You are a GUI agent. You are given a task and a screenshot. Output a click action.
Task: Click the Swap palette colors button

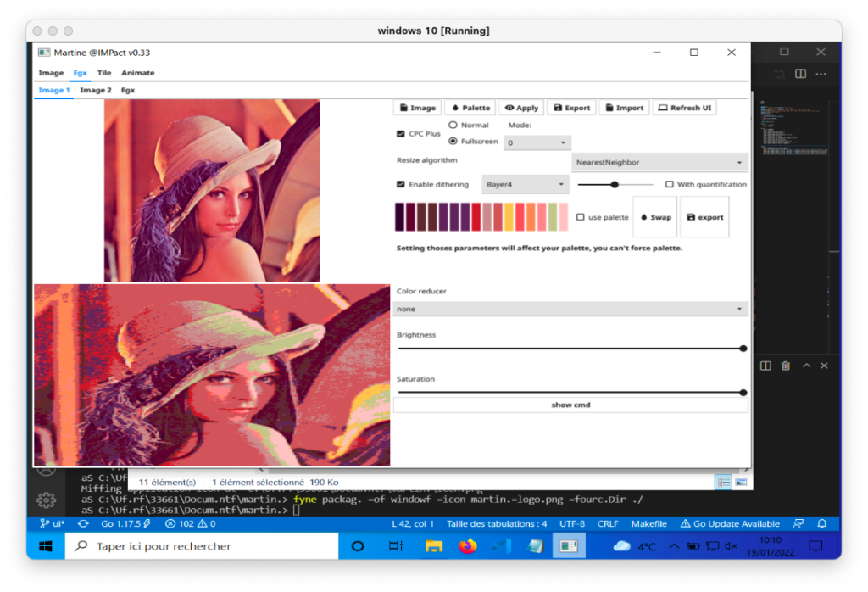pos(655,217)
